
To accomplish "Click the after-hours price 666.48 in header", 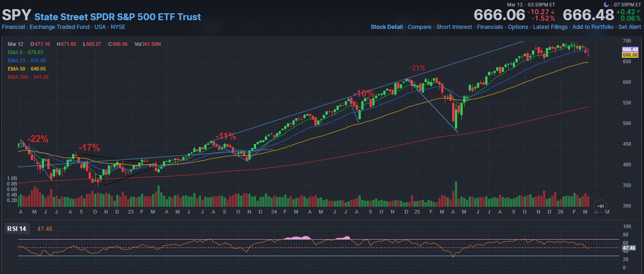I will (588, 15).
